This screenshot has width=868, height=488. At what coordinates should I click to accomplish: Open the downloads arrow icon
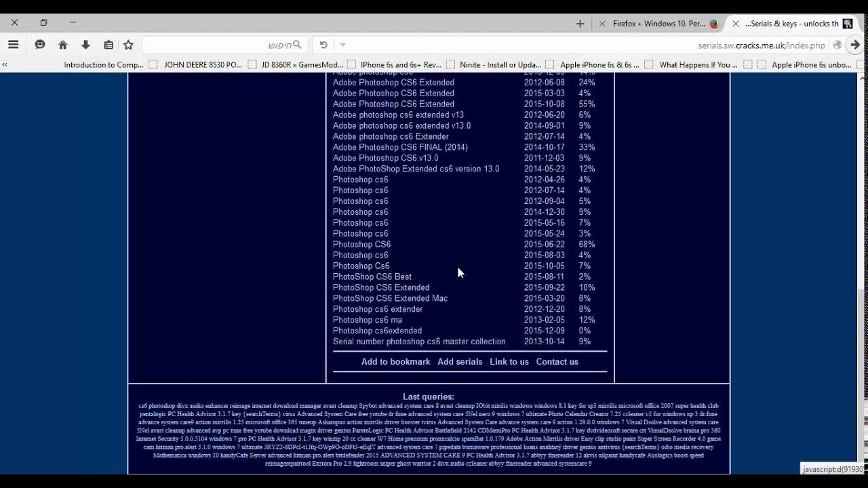tap(85, 45)
